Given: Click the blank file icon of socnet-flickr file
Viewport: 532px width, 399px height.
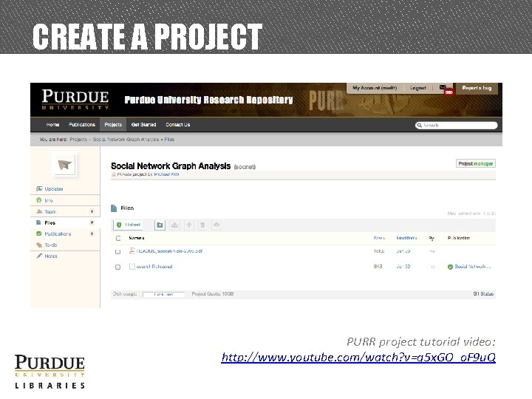Looking at the screenshot, I should 132,266.
